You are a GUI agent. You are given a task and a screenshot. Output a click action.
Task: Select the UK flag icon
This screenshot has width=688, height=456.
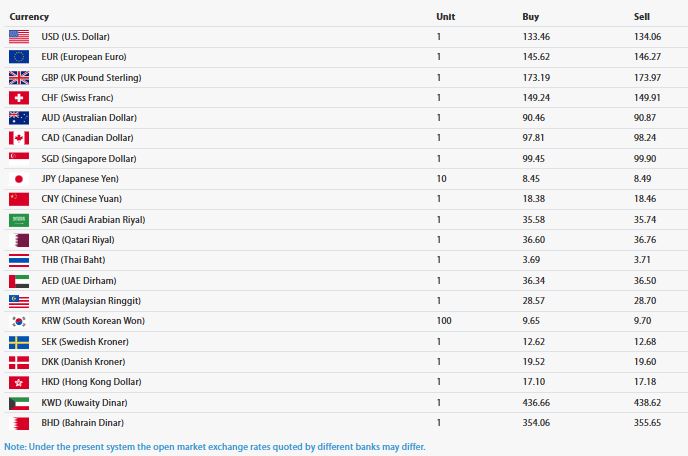click(x=19, y=78)
